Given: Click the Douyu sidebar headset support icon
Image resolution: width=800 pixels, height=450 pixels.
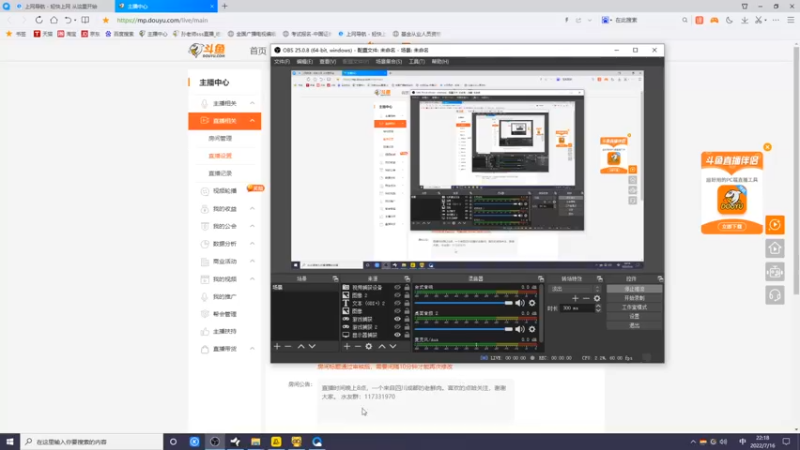Looking at the screenshot, I should click(775, 295).
